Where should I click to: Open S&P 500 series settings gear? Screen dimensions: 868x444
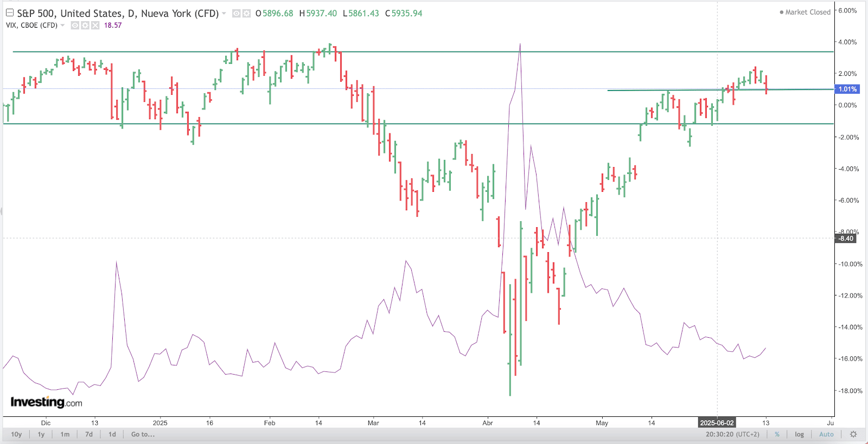[246, 14]
